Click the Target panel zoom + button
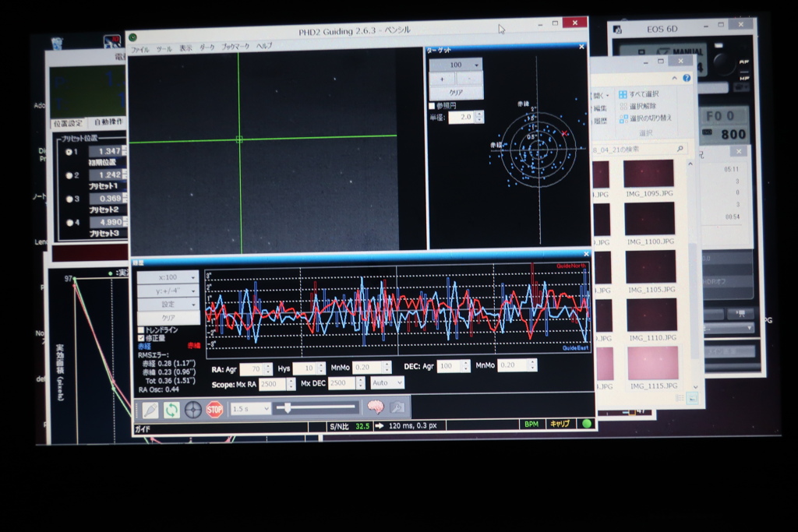The width and height of the screenshot is (798, 532). pyautogui.click(x=442, y=79)
